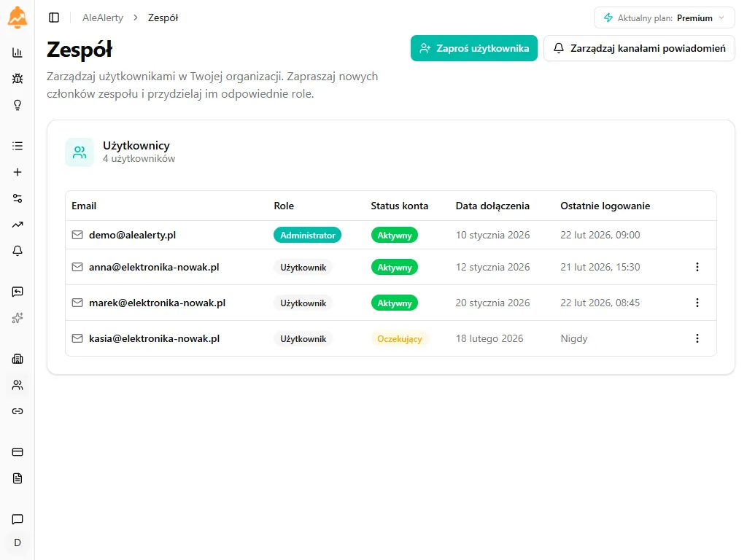This screenshot has width=747, height=560.
Task: Go to AleAlerty breadcrumb link
Action: tap(102, 17)
